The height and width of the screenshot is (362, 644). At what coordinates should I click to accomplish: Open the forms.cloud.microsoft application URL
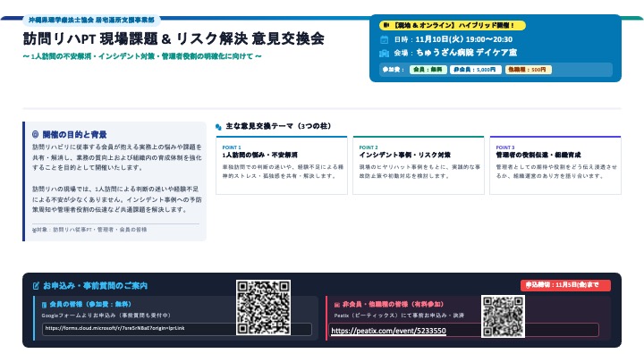(x=115, y=328)
